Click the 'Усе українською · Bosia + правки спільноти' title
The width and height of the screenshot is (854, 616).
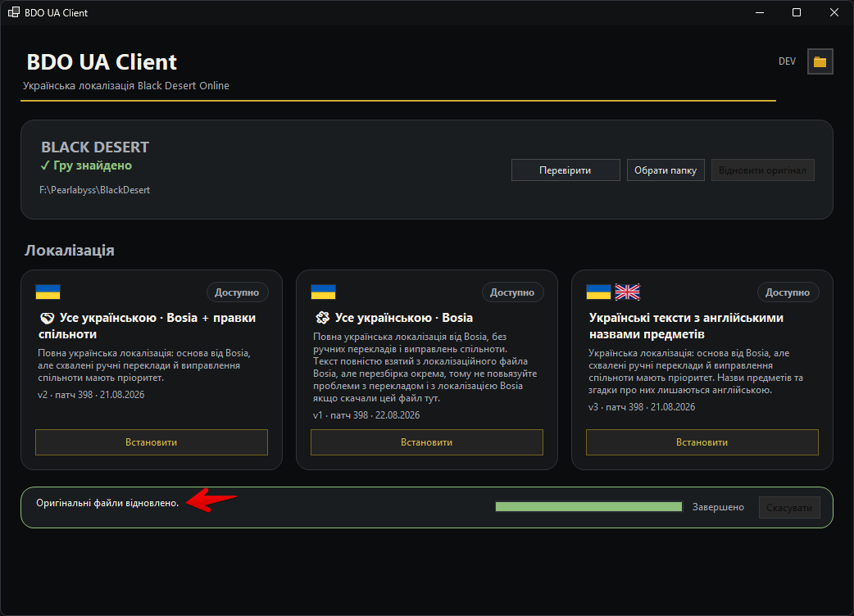[x=148, y=326]
